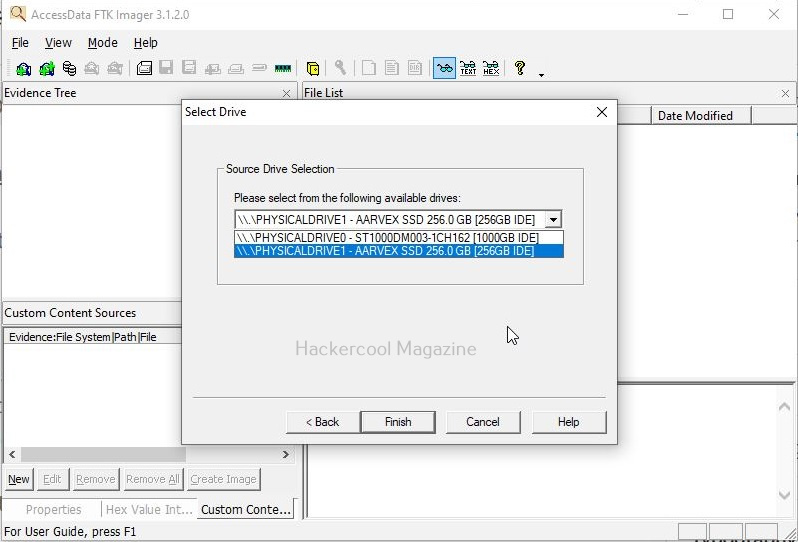Click the Create Disk Image icon
The width and height of the screenshot is (798, 542).
click(144, 69)
